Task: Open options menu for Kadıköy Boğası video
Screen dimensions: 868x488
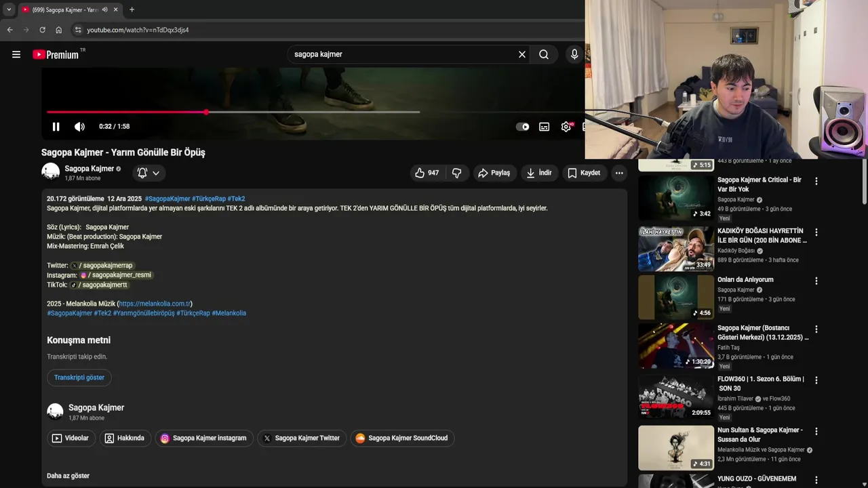Action: pos(816,232)
